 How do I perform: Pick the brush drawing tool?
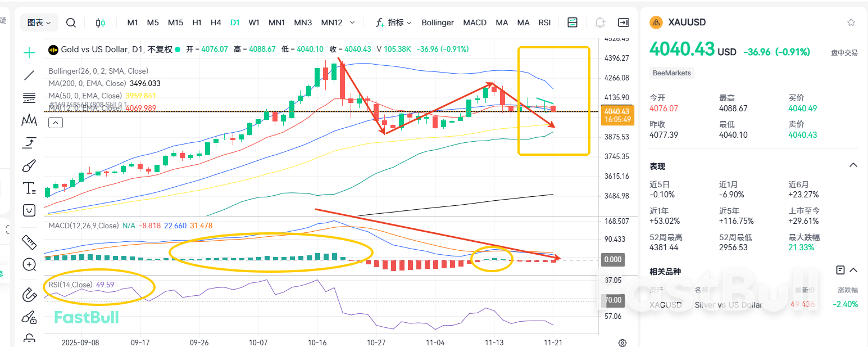[29, 165]
